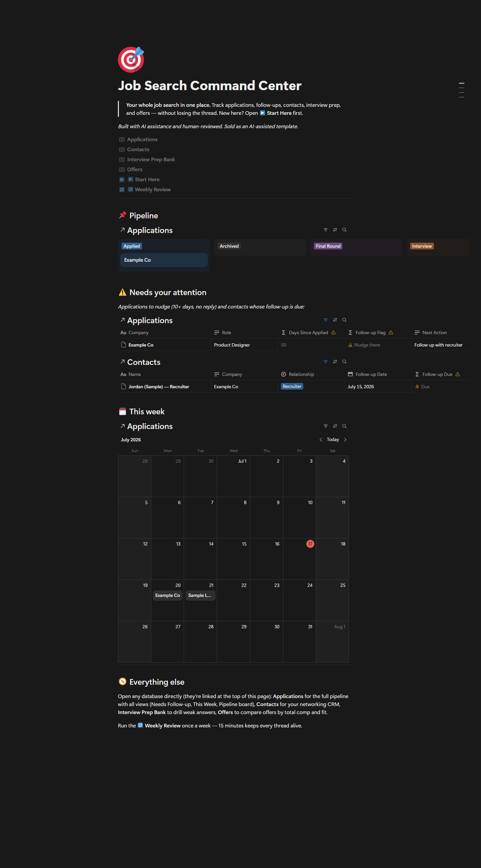Sort the Needs attention Applications table

tap(335, 320)
